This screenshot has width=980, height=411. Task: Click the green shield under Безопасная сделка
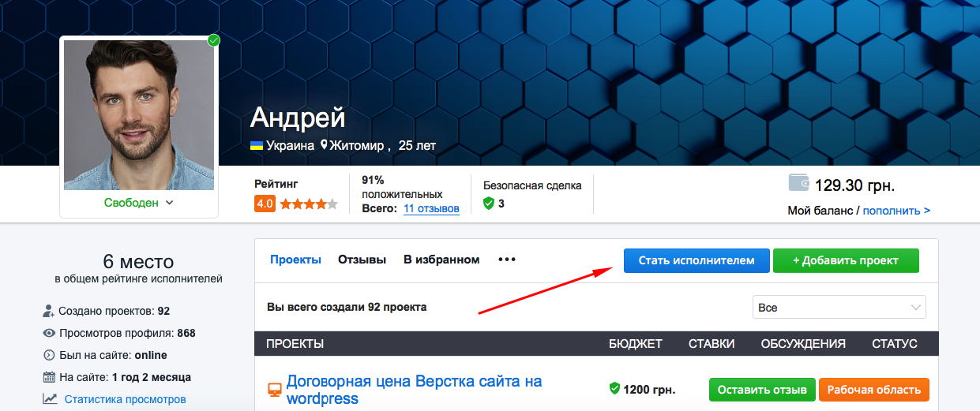488,204
